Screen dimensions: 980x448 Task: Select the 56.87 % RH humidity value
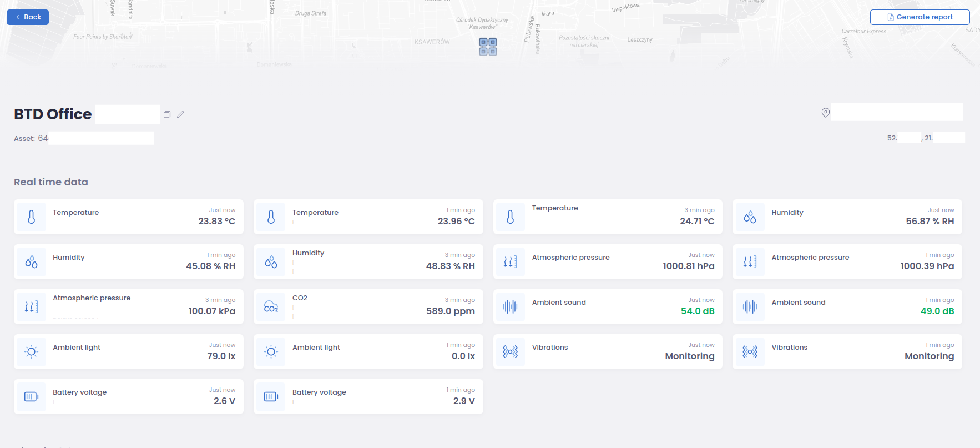click(x=930, y=221)
